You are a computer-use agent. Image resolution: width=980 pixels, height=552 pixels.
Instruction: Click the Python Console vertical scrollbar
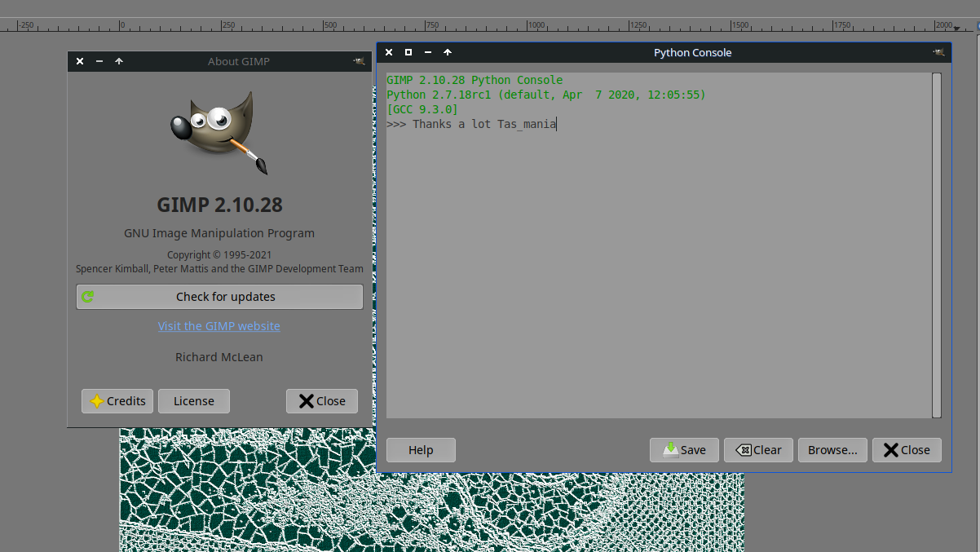937,245
